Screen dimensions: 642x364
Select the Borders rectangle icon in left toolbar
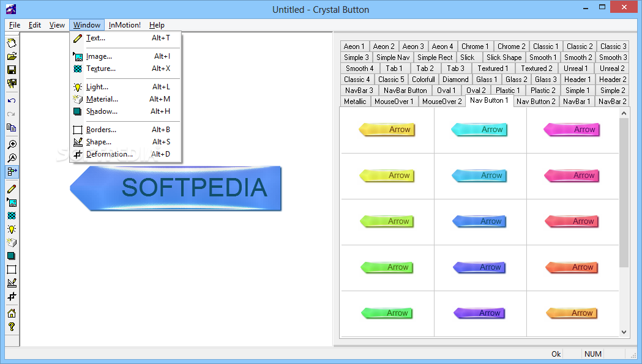click(12, 269)
